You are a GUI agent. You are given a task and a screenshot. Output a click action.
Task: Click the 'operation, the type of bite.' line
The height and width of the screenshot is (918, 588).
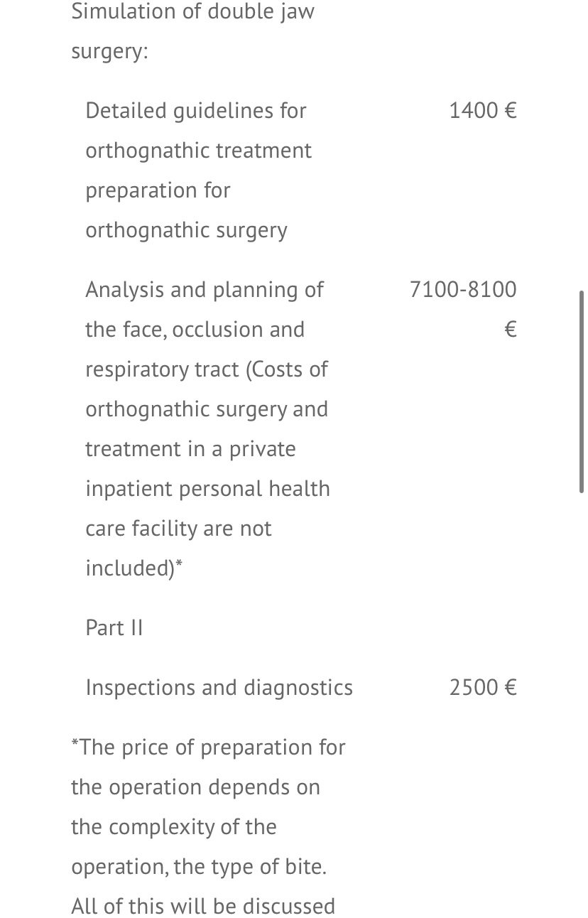coord(199,867)
